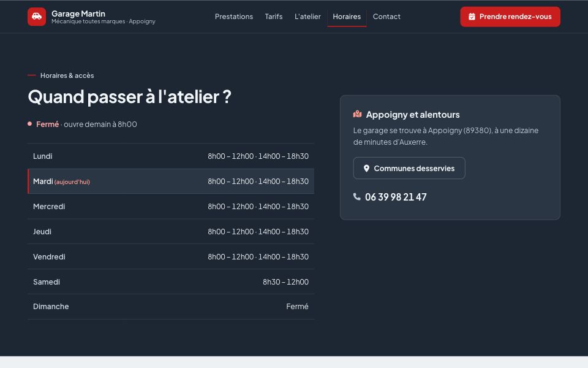Go to the Tarifs section

click(x=273, y=17)
